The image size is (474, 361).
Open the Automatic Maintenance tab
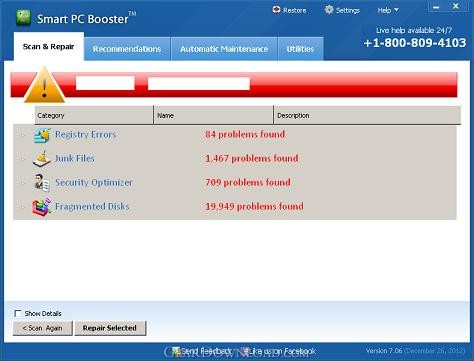[x=224, y=49]
